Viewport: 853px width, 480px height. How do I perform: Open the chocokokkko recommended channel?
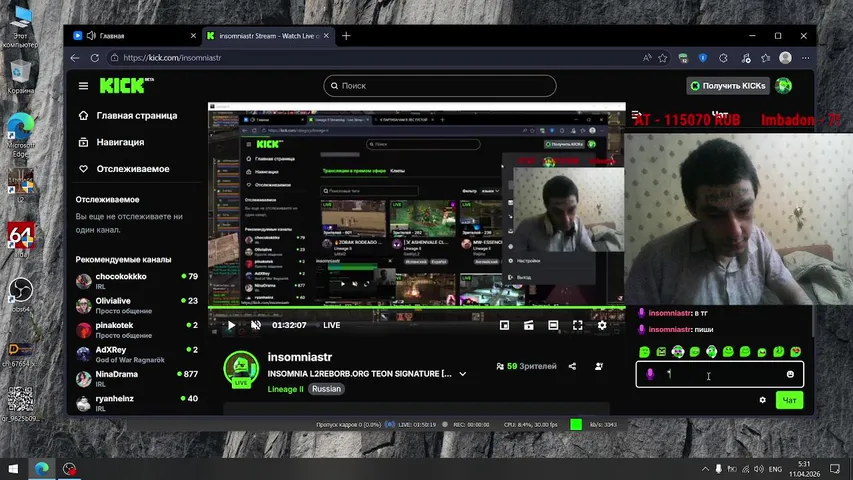click(x=137, y=281)
